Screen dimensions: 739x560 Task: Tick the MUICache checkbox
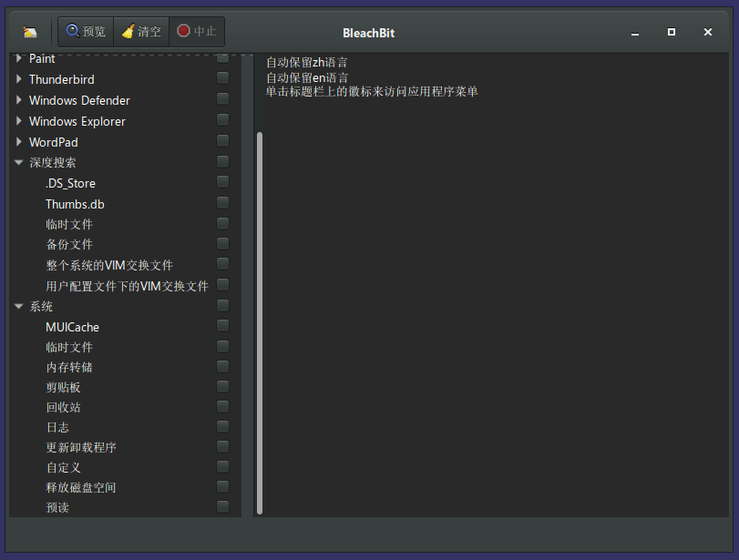[223, 326]
